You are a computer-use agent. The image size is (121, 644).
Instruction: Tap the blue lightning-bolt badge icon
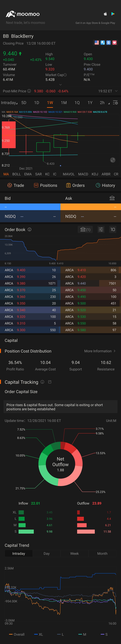(103, 43)
